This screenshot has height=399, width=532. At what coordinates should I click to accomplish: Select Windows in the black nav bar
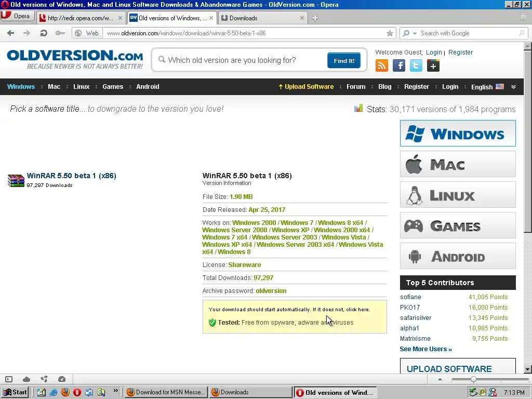click(21, 87)
